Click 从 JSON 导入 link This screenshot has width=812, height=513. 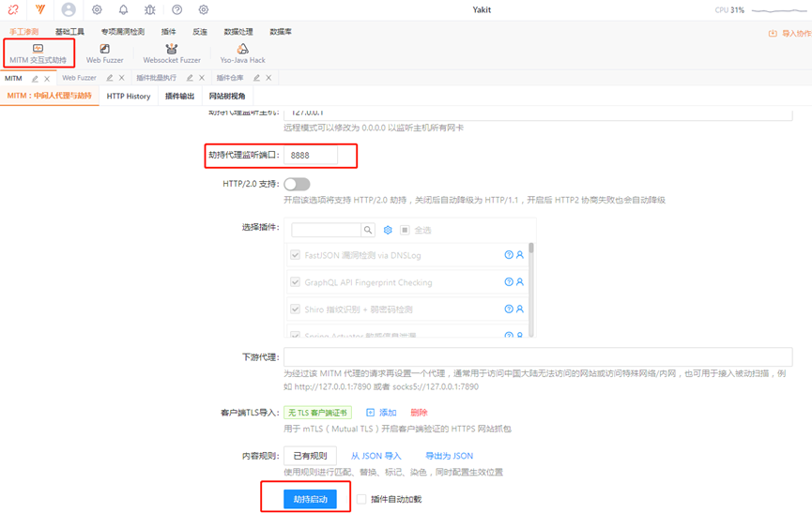point(376,456)
